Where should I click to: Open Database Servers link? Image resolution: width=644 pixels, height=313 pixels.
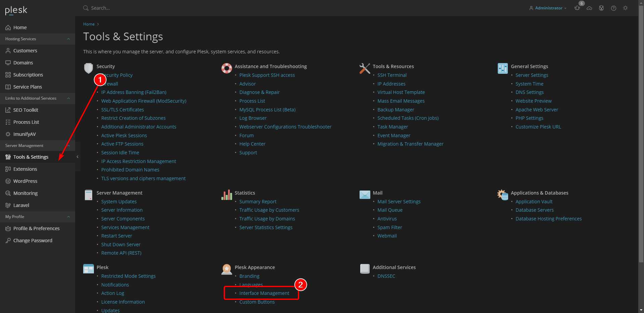534,210
